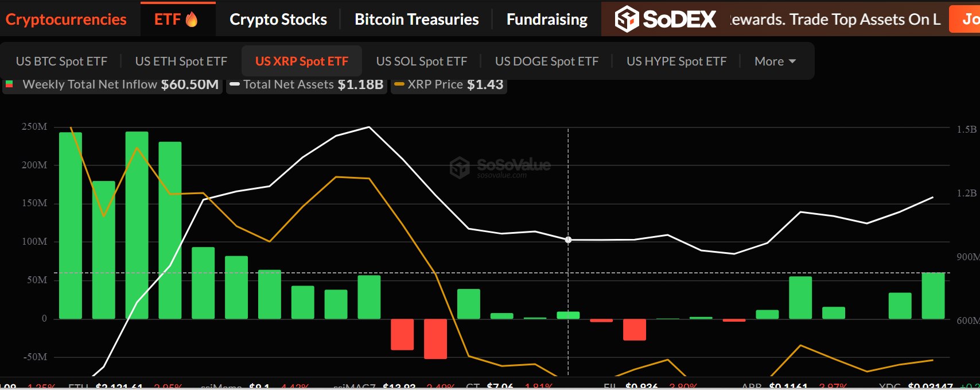Toggle Weekly Total Net Inflow legend
Viewport: 980px width, 390px height.
[x=112, y=84]
